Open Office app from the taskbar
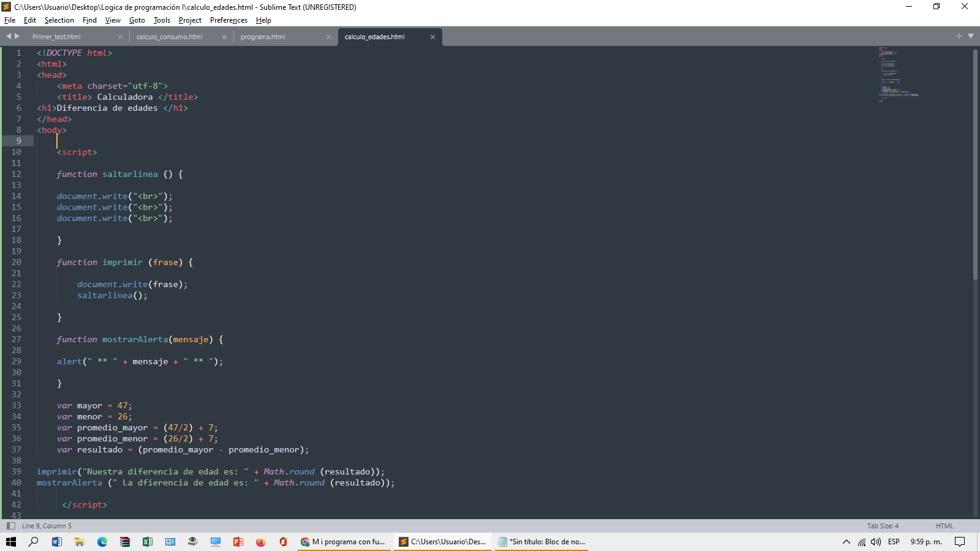This screenshot has width=980, height=551. tap(283, 542)
